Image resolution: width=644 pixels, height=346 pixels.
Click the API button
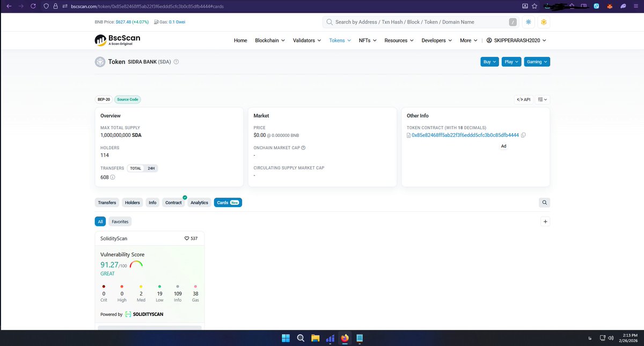click(523, 99)
